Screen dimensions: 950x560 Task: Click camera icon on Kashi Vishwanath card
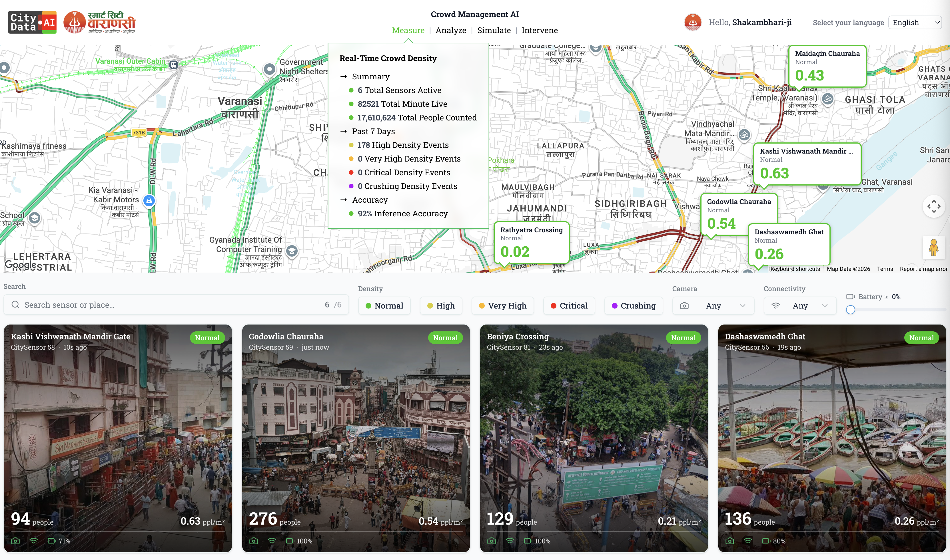coord(15,541)
